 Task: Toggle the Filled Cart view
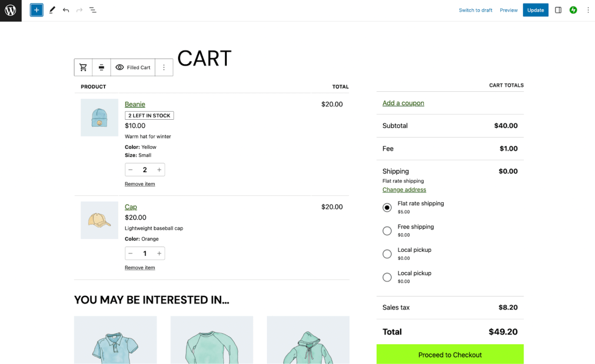[133, 67]
